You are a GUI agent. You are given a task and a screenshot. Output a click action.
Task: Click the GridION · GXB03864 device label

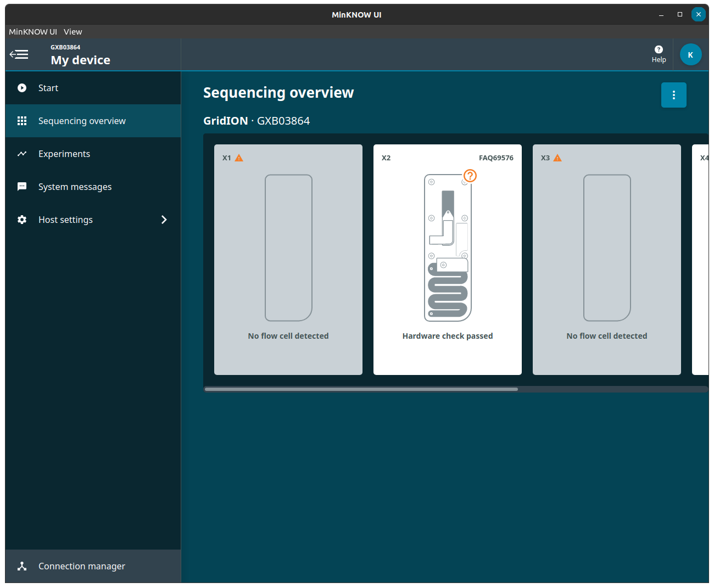[256, 121]
